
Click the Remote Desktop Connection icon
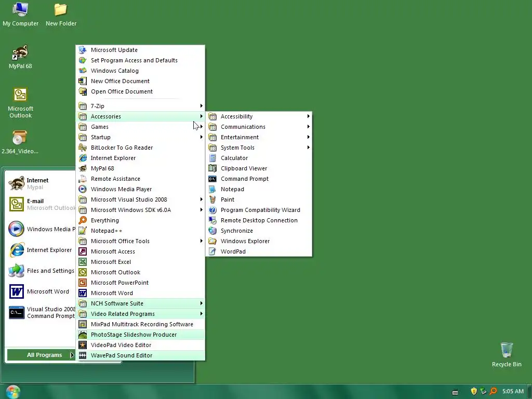tap(212, 220)
